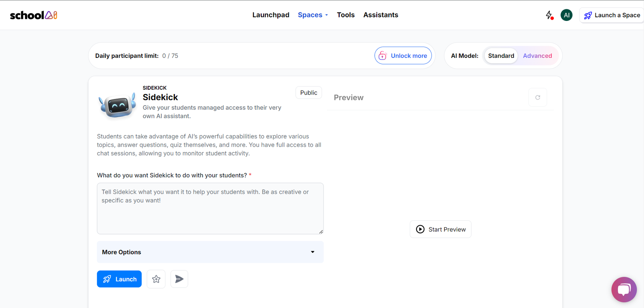Click the SchoolAI logo
644x308 pixels.
point(33,15)
